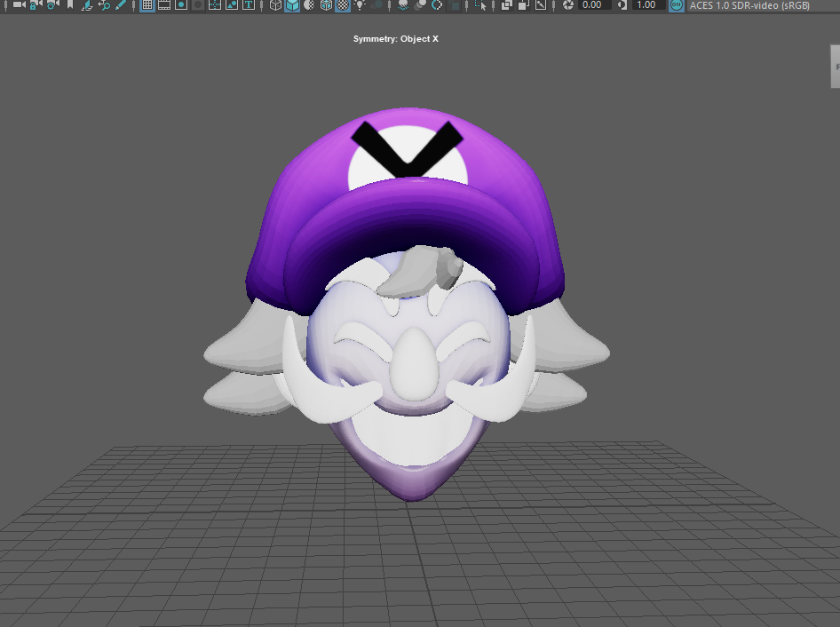Toggle the Depth of Field icon
The height and width of the screenshot is (627, 840).
[x=455, y=4]
